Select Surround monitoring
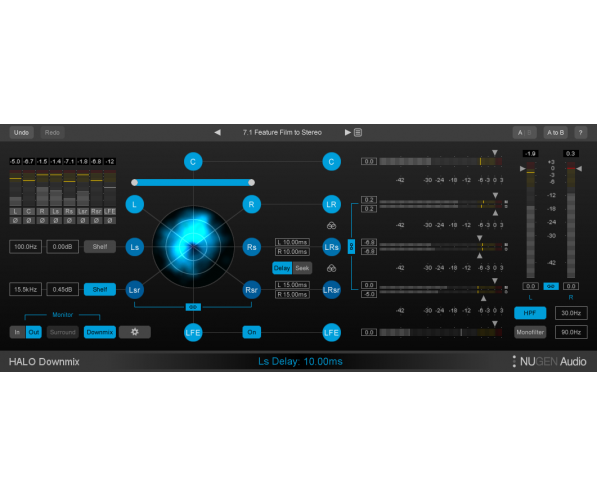 point(62,332)
